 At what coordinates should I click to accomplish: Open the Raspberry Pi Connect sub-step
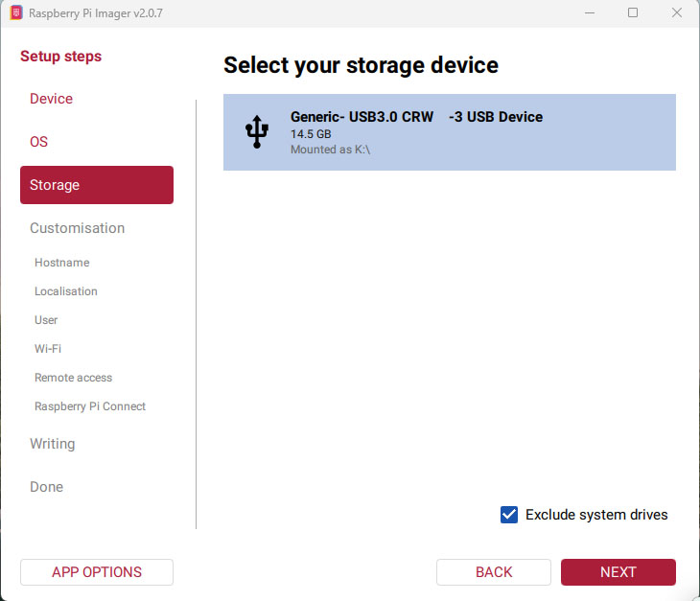pos(90,406)
